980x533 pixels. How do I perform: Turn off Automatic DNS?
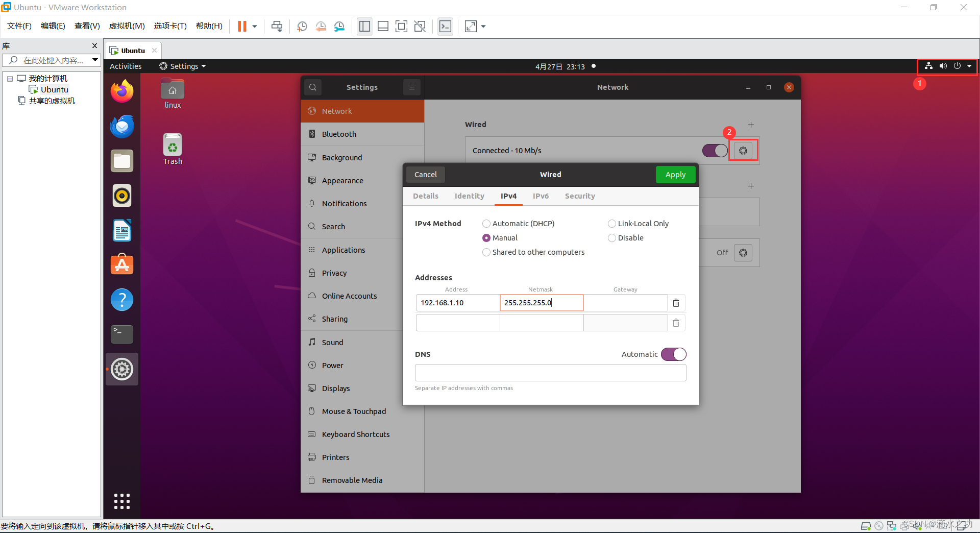[674, 354]
